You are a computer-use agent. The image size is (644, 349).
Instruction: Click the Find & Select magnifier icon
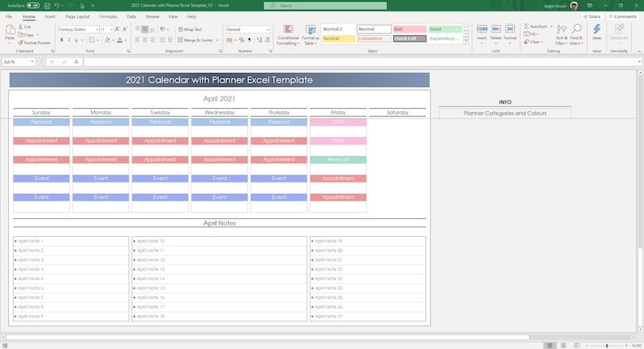click(577, 29)
